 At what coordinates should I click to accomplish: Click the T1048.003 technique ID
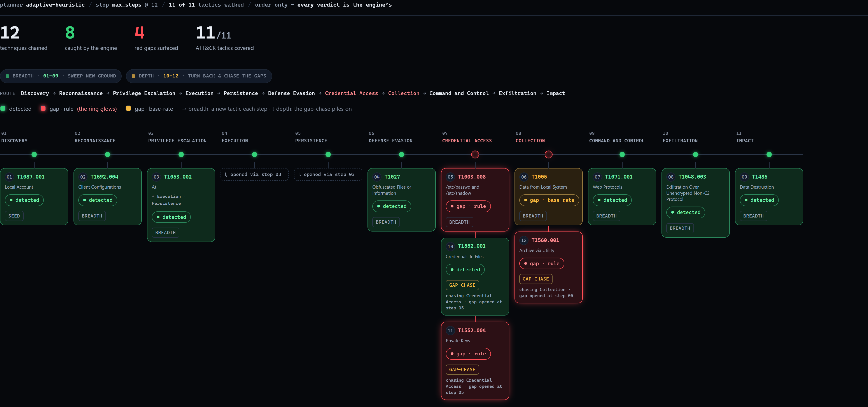[x=692, y=177]
